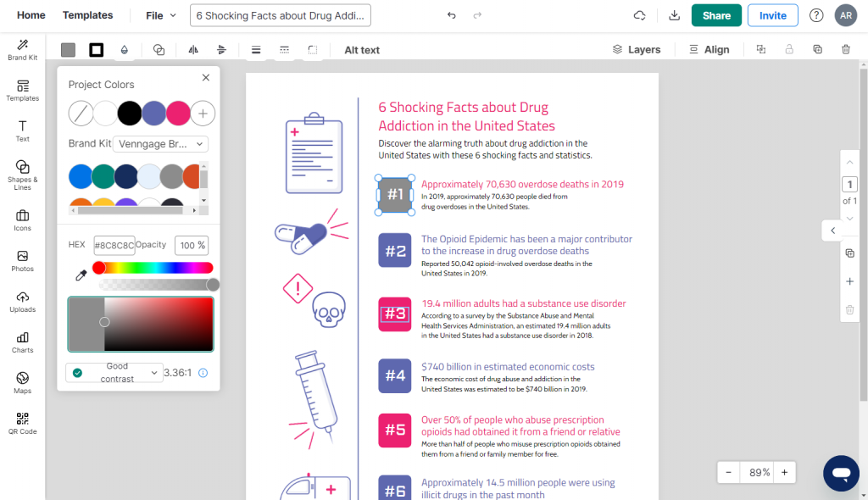Viewport: 868px width, 500px height.
Task: Go to the Home menu item
Action: [31, 15]
